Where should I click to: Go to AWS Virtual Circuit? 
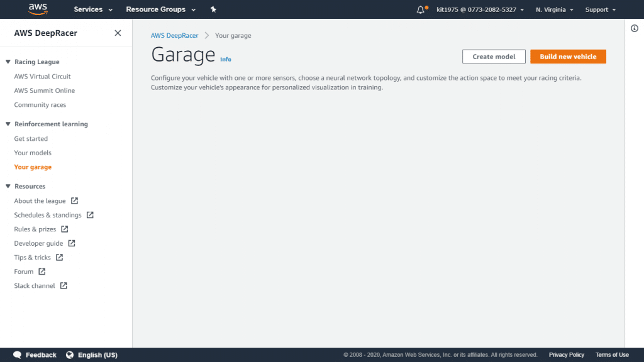click(42, 76)
